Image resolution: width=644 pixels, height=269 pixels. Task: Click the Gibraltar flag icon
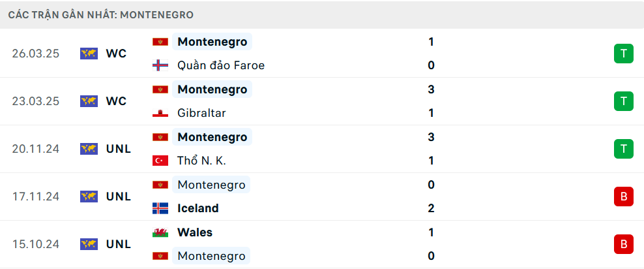160,113
